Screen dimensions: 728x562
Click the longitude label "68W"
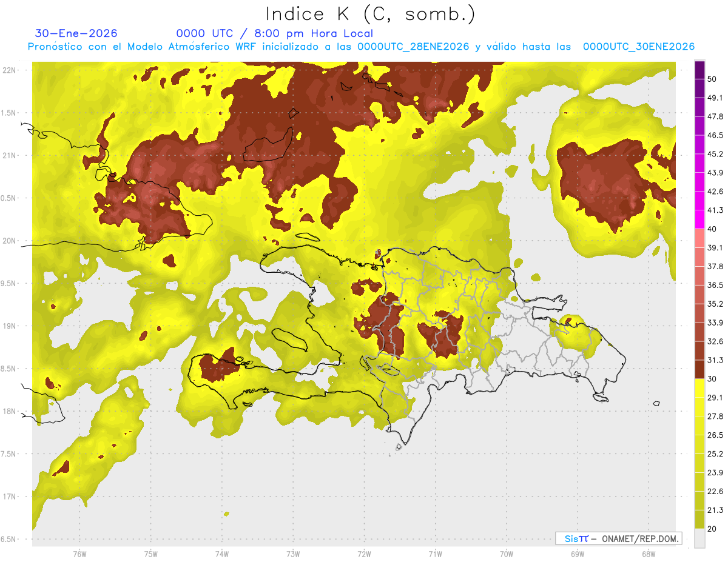pyautogui.click(x=648, y=555)
